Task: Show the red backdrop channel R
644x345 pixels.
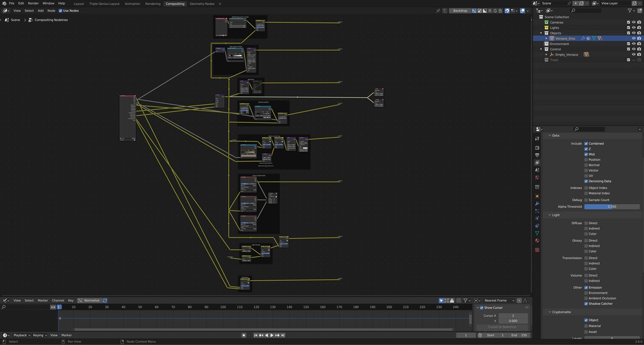Action: tap(490, 11)
